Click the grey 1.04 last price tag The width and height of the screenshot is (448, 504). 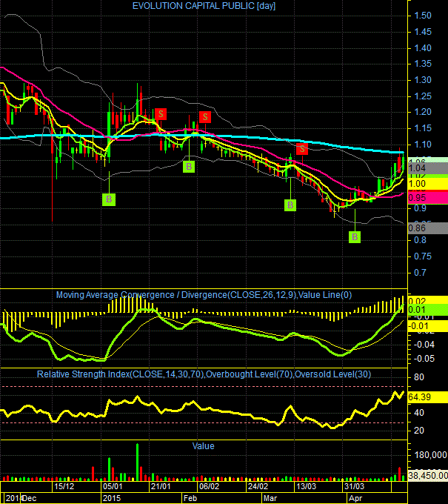coord(428,168)
